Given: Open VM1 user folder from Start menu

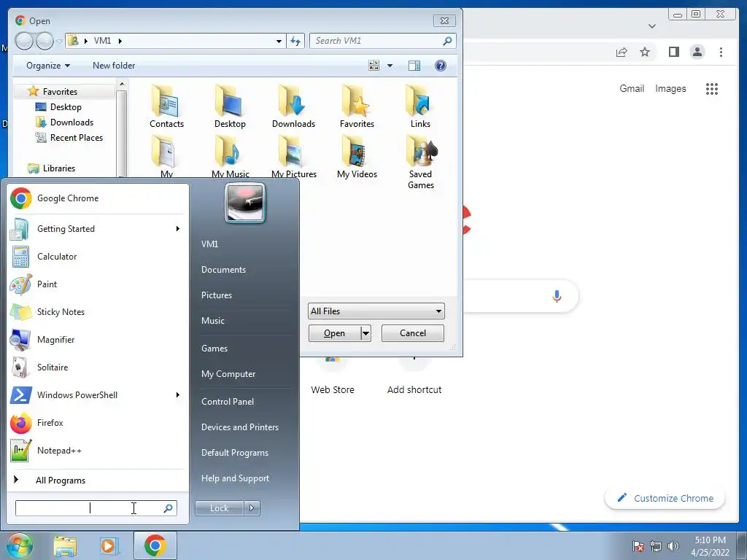Looking at the screenshot, I should [209, 244].
